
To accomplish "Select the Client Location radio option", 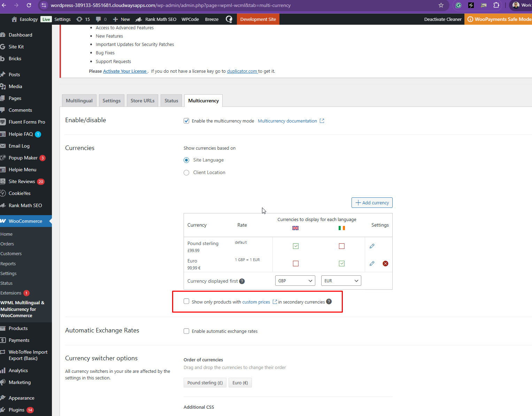I will click(x=186, y=173).
